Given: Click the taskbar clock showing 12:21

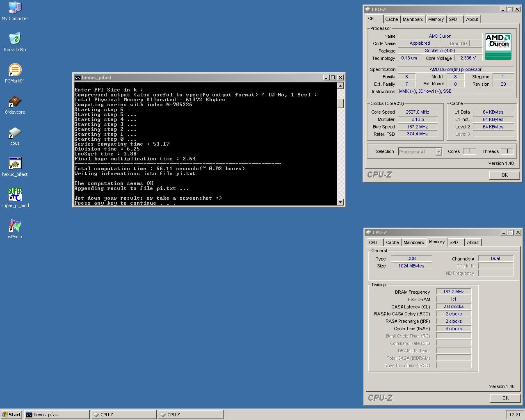Looking at the screenshot, I should 515,415.
